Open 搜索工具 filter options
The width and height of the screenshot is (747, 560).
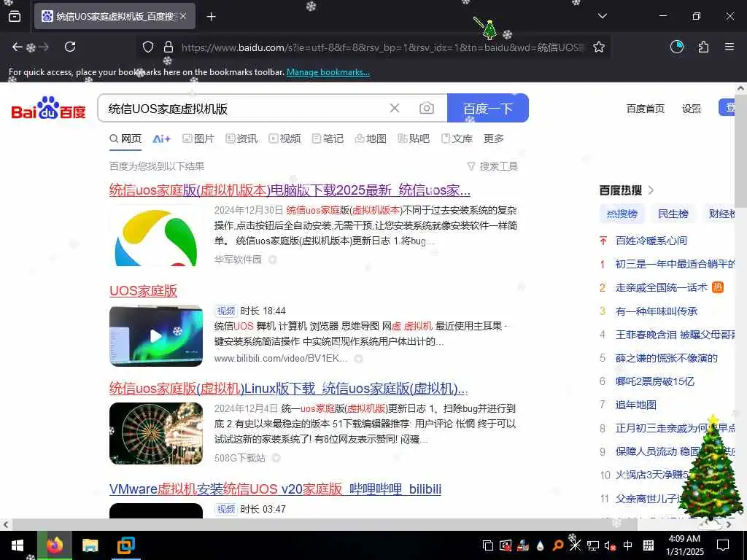point(492,166)
